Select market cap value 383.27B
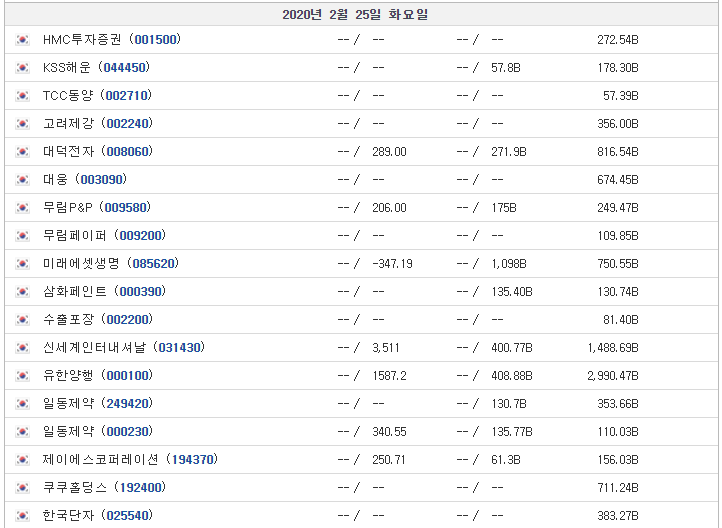722x528 pixels. click(x=617, y=516)
